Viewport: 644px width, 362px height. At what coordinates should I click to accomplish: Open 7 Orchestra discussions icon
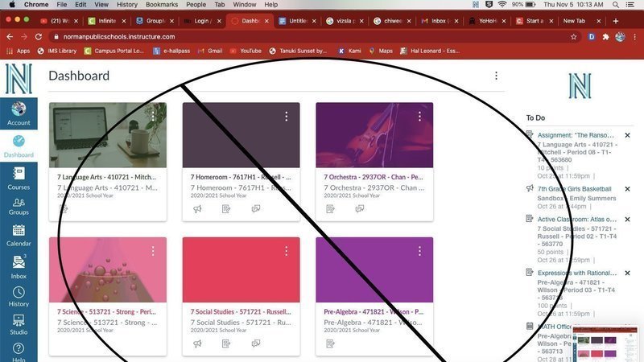(360, 209)
